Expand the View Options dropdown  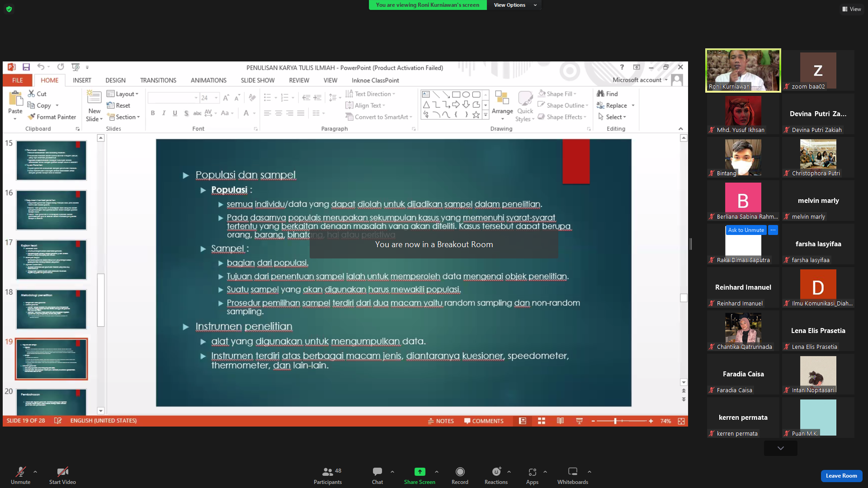[x=515, y=5]
